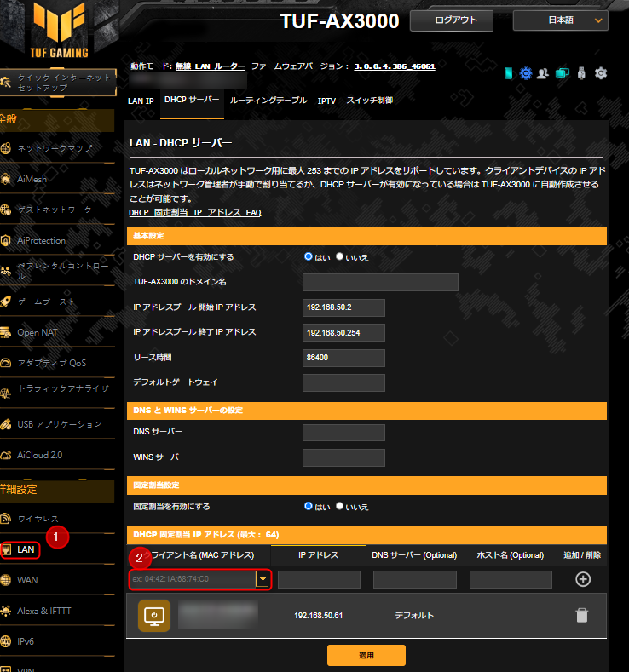Open DHCP 固定割当 IP アドレス FAQ link
This screenshot has height=672, width=629.
195,213
